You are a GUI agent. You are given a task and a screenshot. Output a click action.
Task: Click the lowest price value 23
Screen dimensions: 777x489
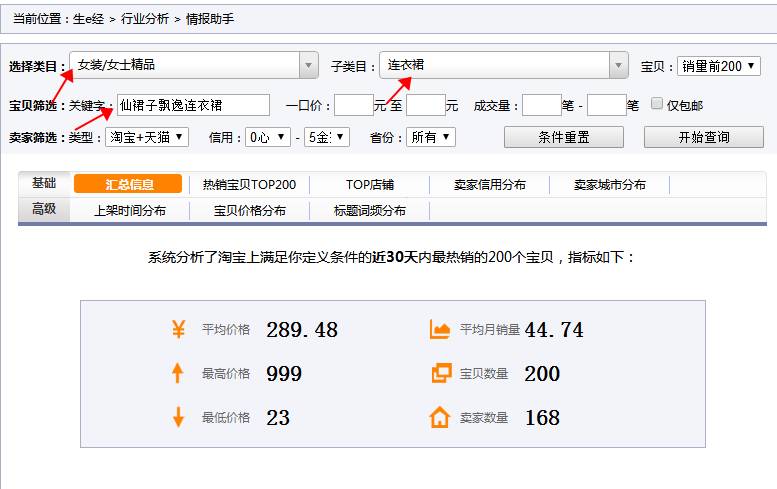click(278, 418)
